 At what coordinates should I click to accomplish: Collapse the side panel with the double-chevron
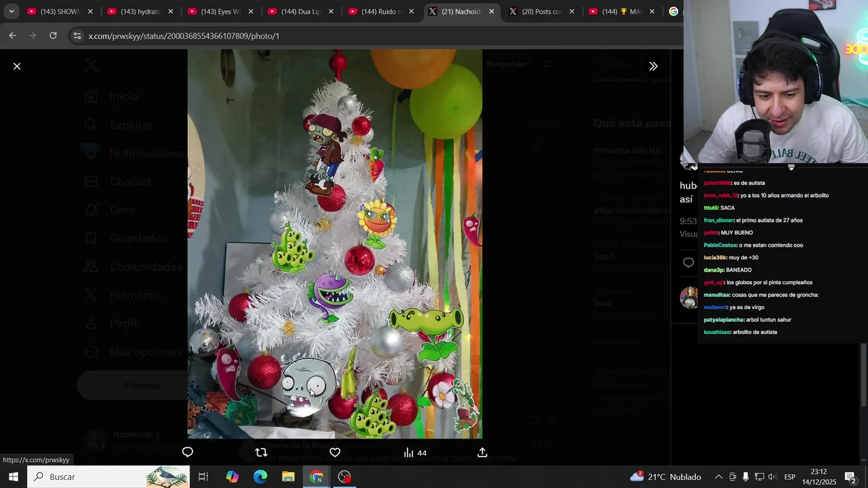[x=653, y=66]
